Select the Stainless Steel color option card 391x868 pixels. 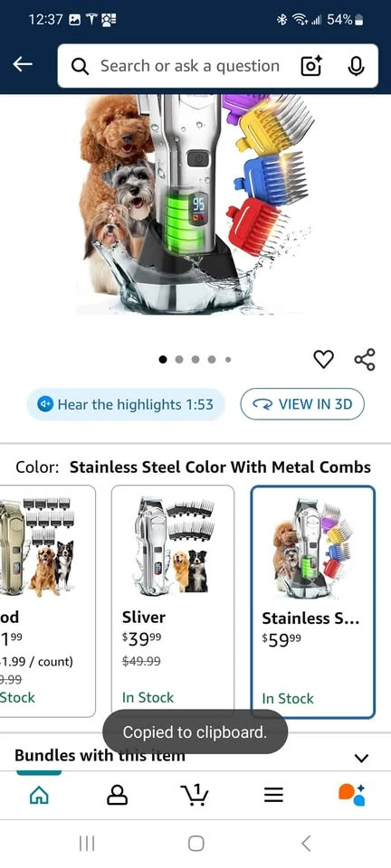click(x=313, y=602)
